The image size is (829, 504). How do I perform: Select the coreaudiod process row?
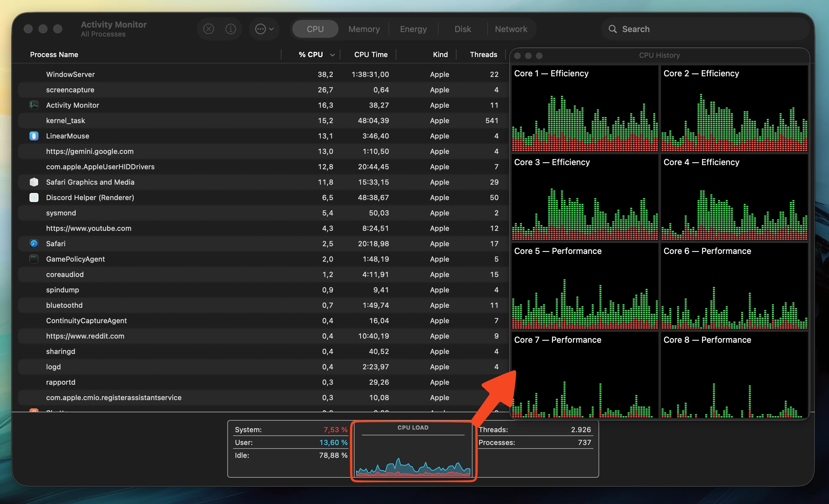point(263,274)
